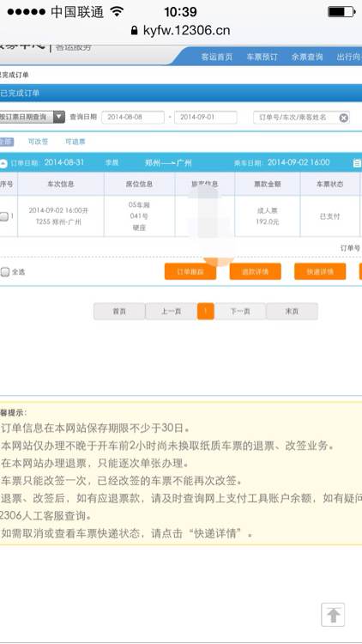The width and height of the screenshot is (362, 644).
Task: Open the calendar icon in the order header
Action: 357,163
